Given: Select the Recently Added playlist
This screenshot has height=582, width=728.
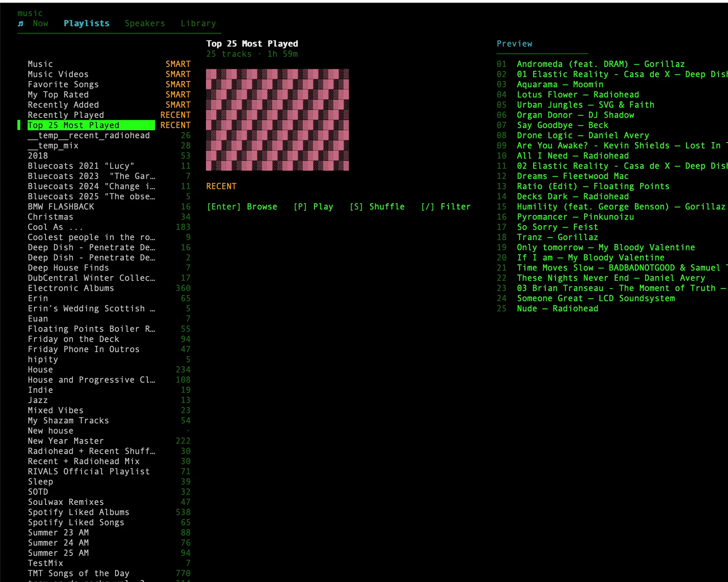Looking at the screenshot, I should [x=109, y=105].
